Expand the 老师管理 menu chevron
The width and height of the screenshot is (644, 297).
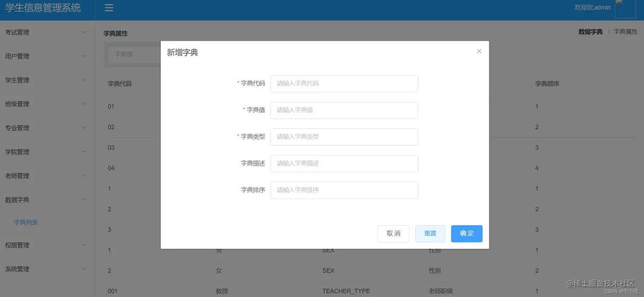84,175
